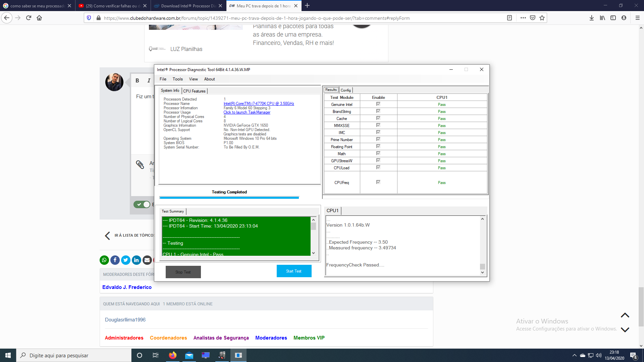Jump to page bottom with down chevron
The height and width of the screenshot is (362, 644).
coord(625,329)
